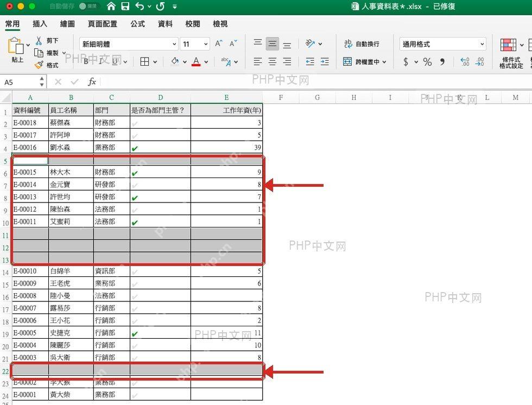Click the phonetic guide abc A icon
This screenshot has height=405, width=532.
[226, 61]
